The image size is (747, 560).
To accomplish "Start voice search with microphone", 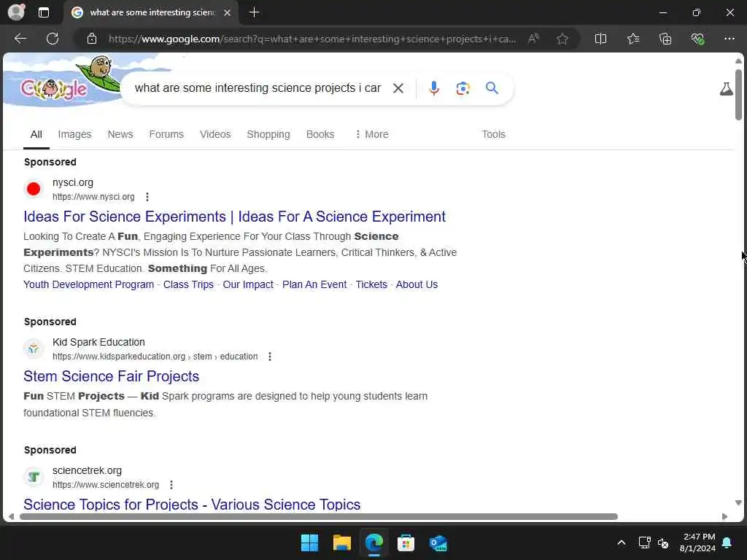I will pyautogui.click(x=433, y=88).
